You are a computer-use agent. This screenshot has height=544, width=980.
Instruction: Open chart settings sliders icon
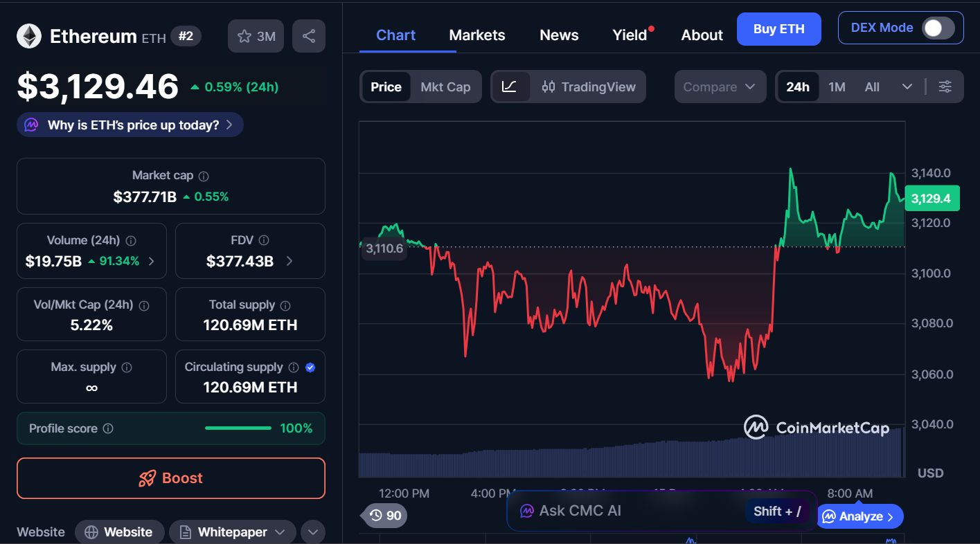[x=945, y=87]
